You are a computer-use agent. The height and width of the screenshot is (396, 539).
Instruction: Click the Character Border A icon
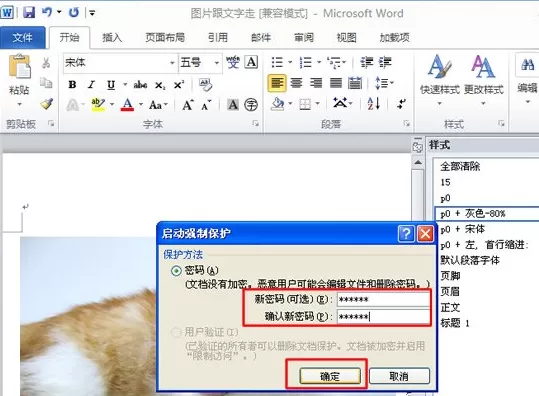pyautogui.click(x=251, y=62)
